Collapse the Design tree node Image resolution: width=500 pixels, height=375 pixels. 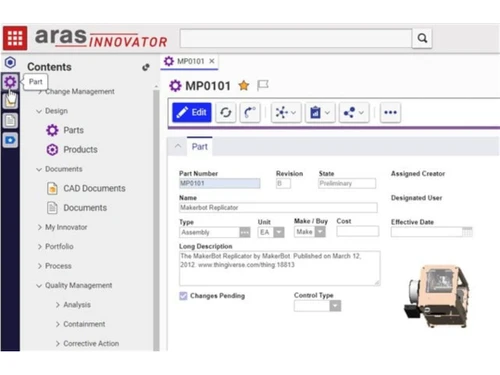coord(39,111)
